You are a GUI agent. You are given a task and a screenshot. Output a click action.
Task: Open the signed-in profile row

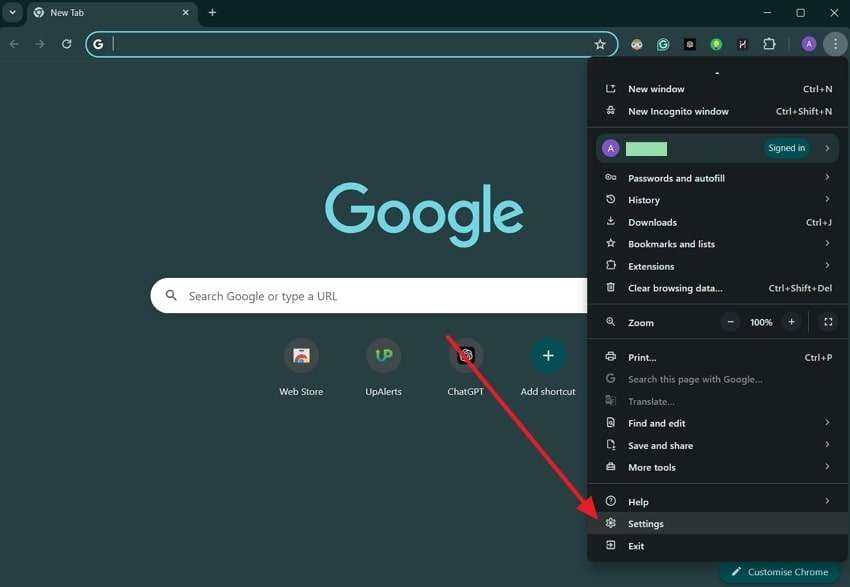coord(717,148)
